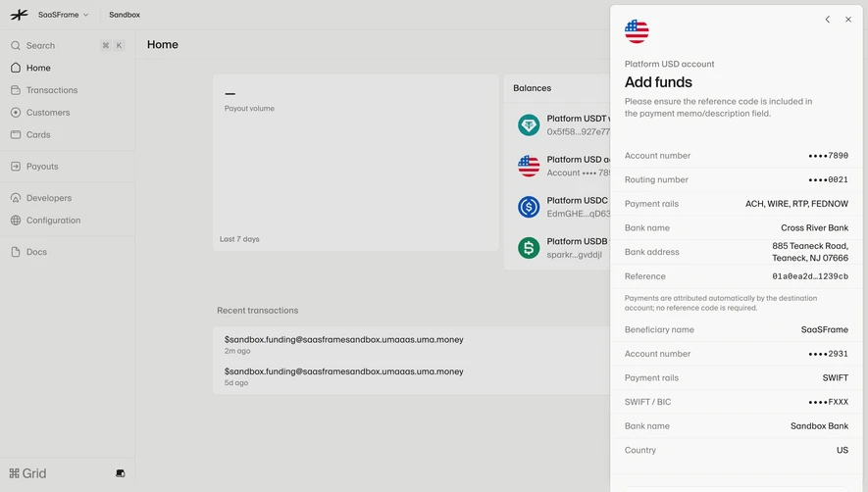Click the Grid logo at bottom
868x492 pixels.
[27, 473]
